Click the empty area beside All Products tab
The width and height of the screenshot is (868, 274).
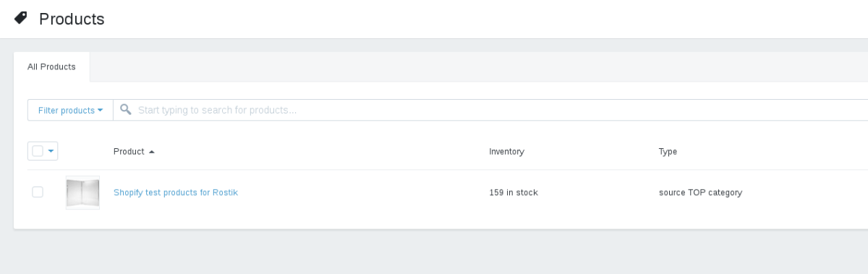point(477,67)
